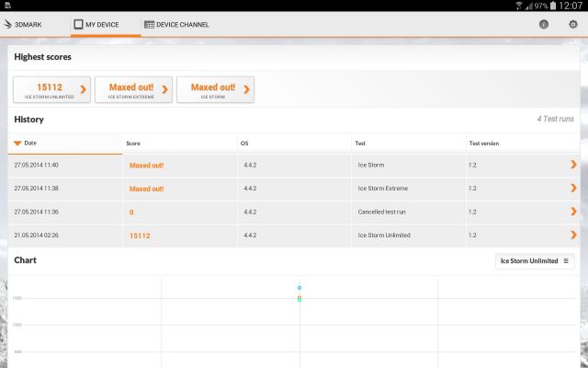Tap the Ice Storm Extreme test name
Viewport: 588px width, 368px height.
(x=383, y=188)
